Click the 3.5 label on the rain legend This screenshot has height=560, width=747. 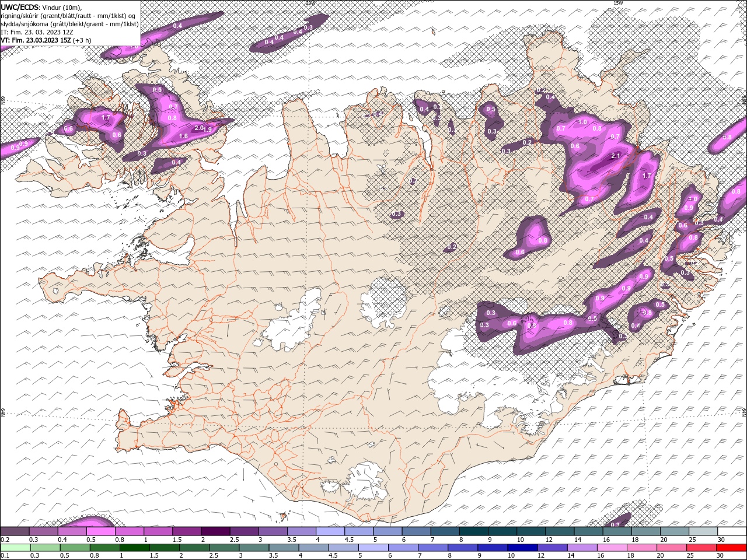tap(273, 556)
